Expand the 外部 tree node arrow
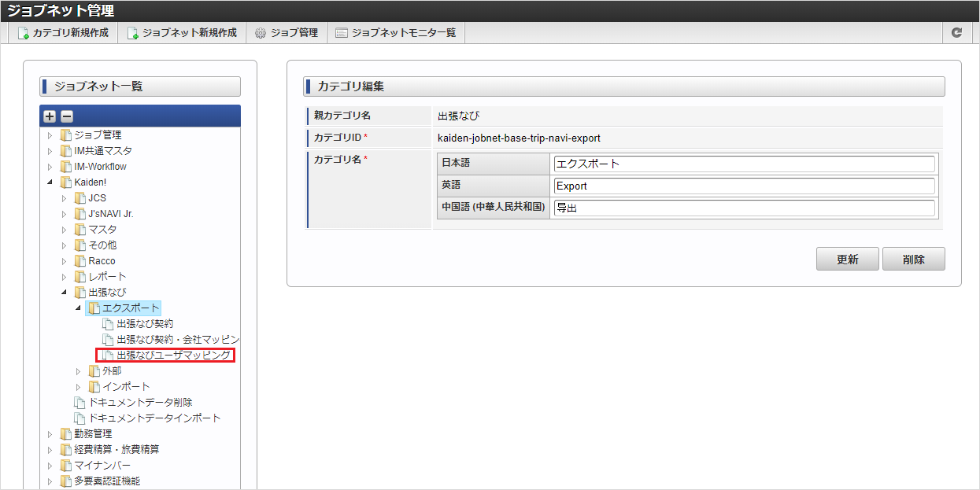 79,371
